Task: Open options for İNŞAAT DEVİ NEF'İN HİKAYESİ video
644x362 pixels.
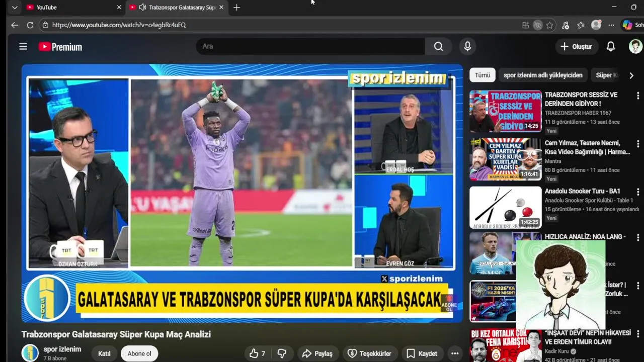Action: (638, 334)
